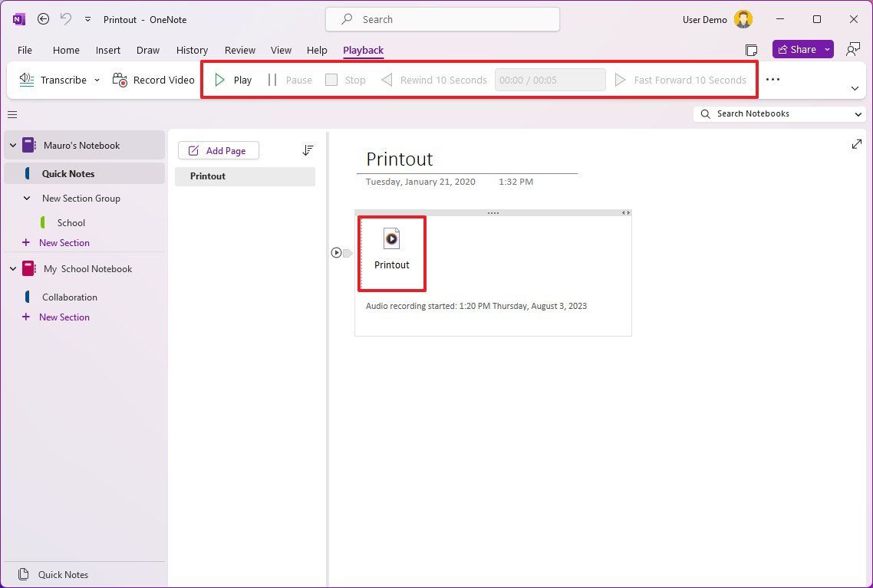Click Rewind 10 Seconds
This screenshot has height=588, width=873.
433,79
